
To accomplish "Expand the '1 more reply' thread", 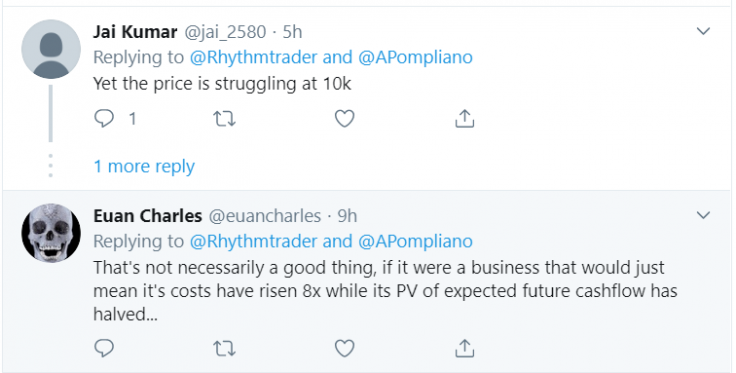I will [144, 167].
